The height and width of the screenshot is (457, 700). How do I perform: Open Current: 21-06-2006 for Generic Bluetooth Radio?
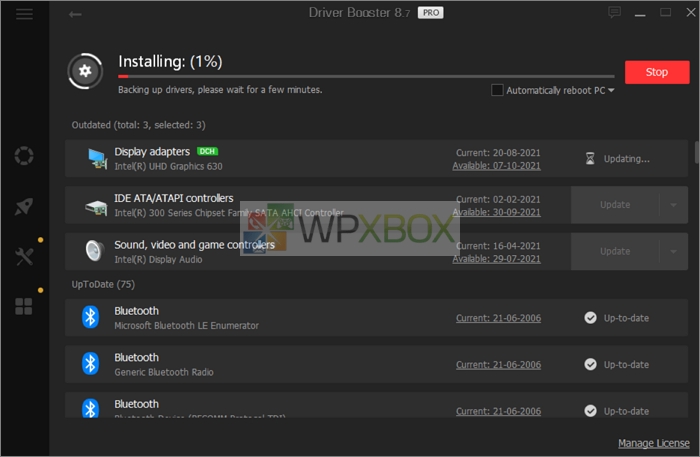click(x=498, y=365)
